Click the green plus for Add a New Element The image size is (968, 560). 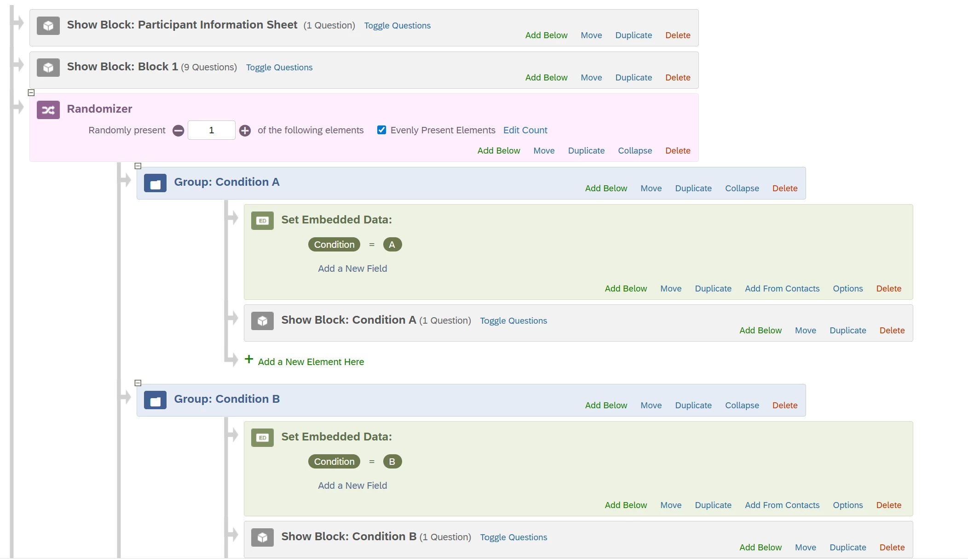point(249,360)
